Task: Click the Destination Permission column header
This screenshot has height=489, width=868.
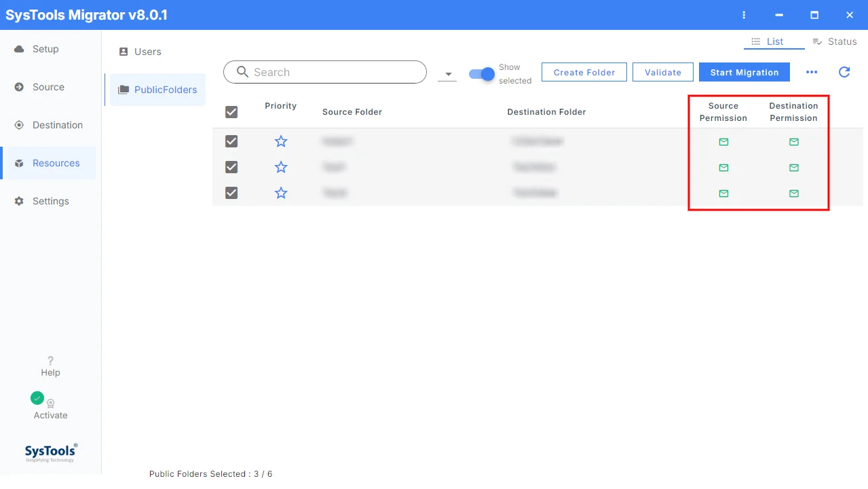Action: pos(794,112)
